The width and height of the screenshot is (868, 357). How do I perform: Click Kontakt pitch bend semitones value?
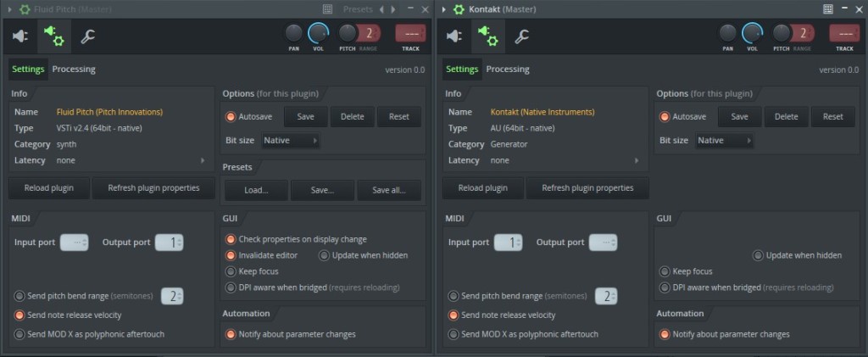click(606, 296)
